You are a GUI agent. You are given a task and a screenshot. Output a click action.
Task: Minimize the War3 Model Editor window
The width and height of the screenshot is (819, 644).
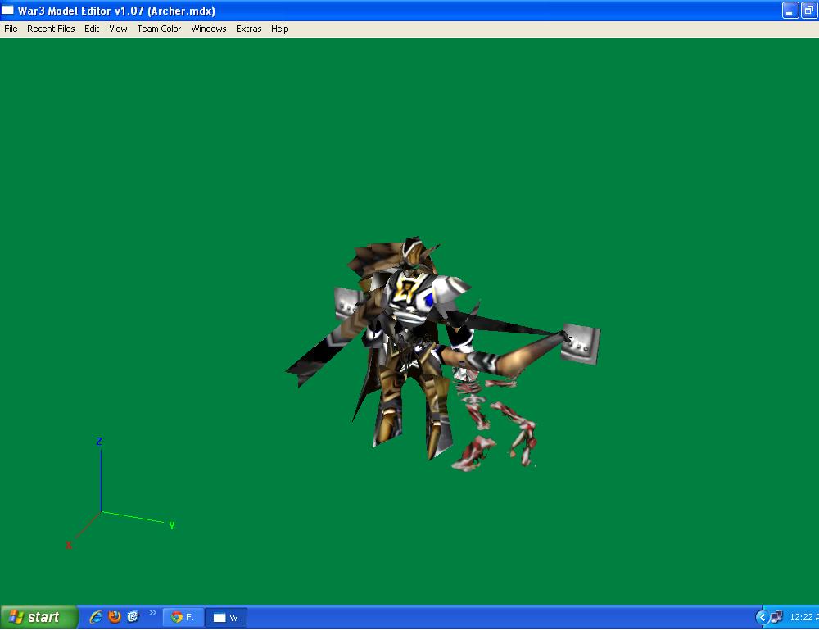click(x=790, y=10)
